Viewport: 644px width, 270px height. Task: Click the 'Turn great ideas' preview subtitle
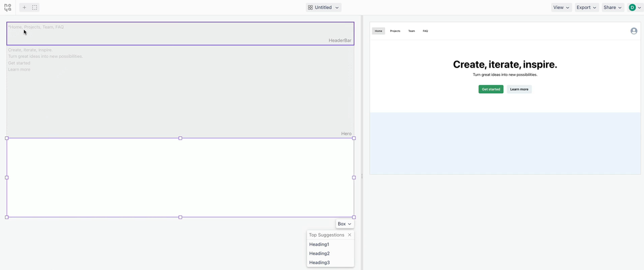tap(505, 75)
